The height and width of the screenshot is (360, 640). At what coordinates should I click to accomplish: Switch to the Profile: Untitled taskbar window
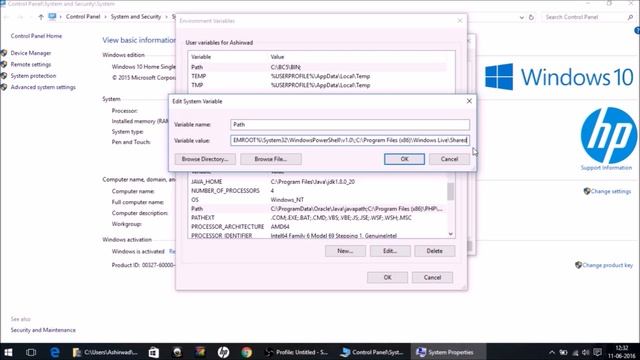(x=297, y=352)
